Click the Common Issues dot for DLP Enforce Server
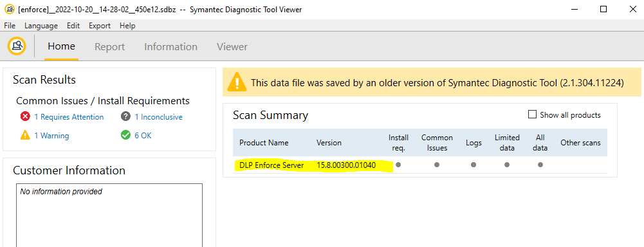The width and height of the screenshot is (644, 247). pyautogui.click(x=437, y=165)
